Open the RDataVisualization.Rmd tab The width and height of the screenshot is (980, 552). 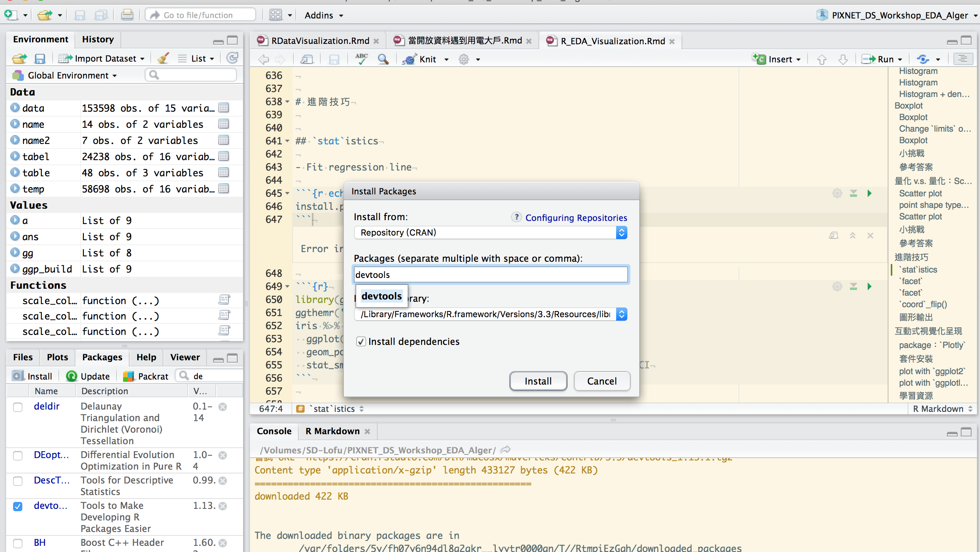click(x=320, y=41)
